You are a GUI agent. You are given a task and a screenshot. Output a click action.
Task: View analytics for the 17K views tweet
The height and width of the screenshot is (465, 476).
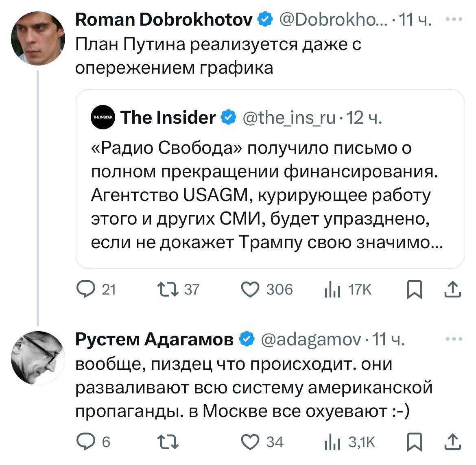[332, 290]
